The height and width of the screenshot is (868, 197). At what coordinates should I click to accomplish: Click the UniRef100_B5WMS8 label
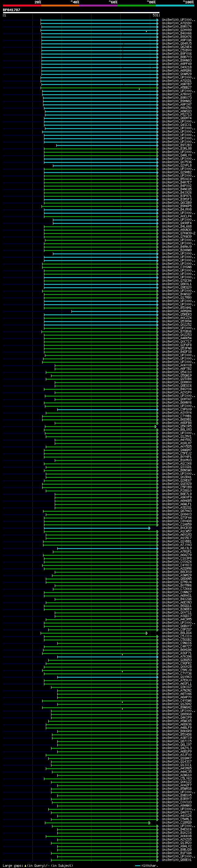177,789
